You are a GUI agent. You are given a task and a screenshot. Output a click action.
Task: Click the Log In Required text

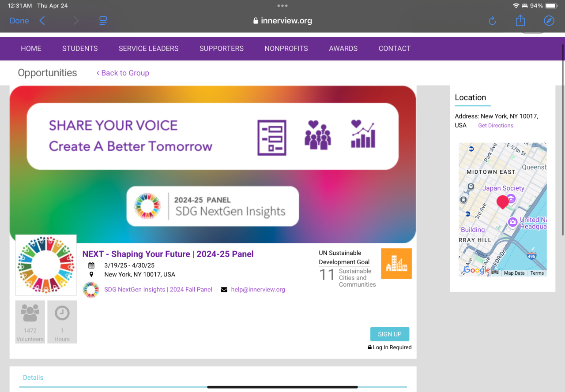point(392,347)
